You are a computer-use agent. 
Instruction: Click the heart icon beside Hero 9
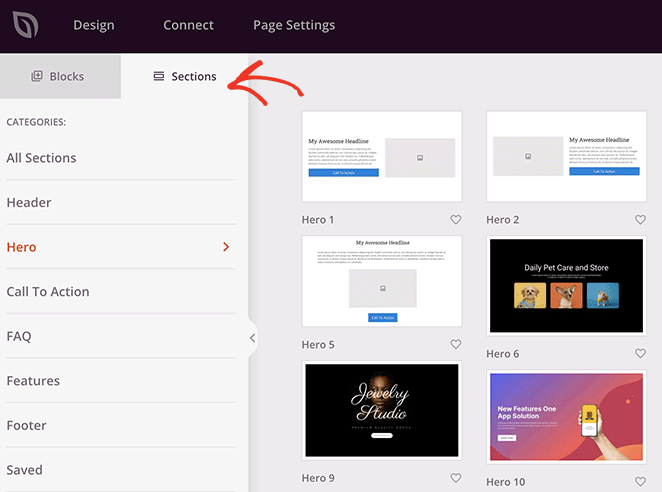(x=456, y=479)
